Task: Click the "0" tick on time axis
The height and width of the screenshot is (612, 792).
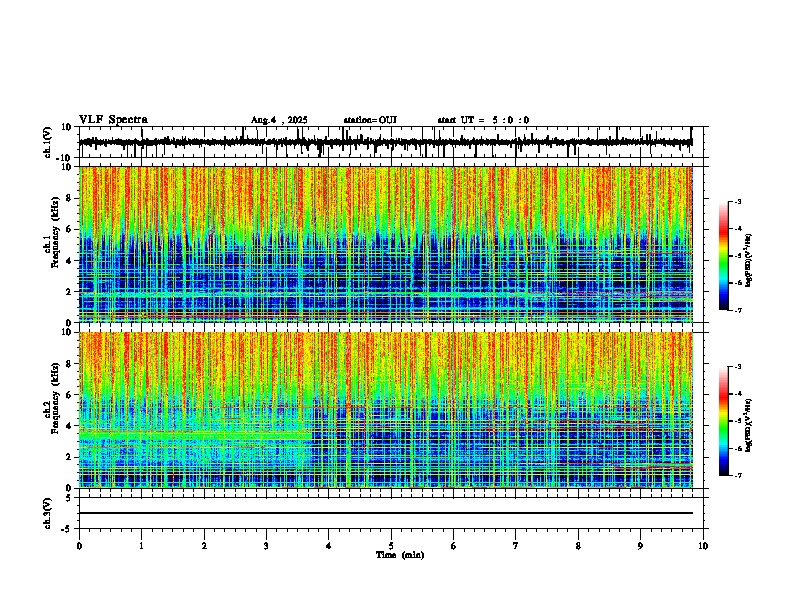Action: coord(79,546)
